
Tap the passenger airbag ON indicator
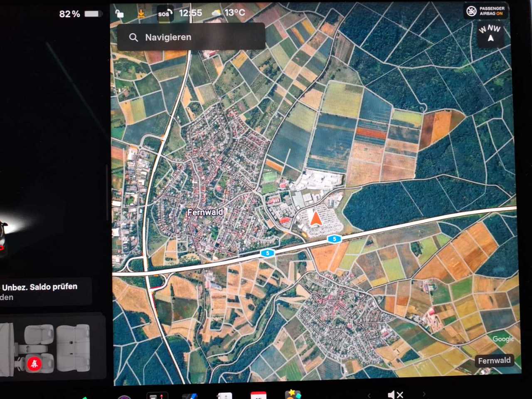tap(485, 11)
